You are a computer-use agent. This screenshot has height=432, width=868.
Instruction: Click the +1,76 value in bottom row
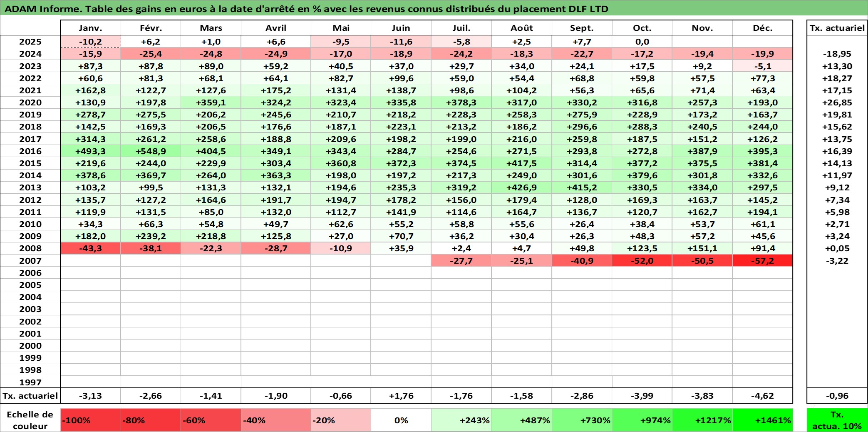401,396
